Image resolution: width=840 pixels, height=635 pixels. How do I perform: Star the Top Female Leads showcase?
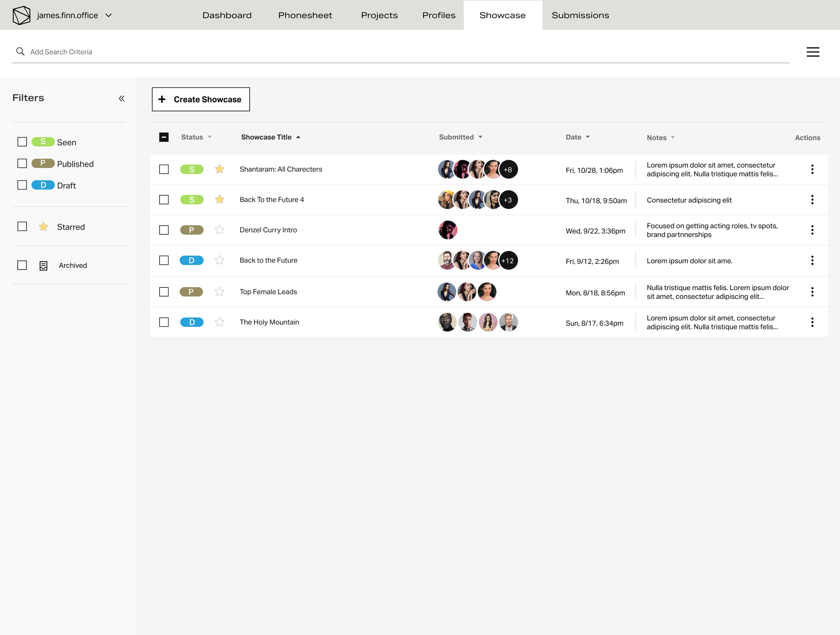219,292
